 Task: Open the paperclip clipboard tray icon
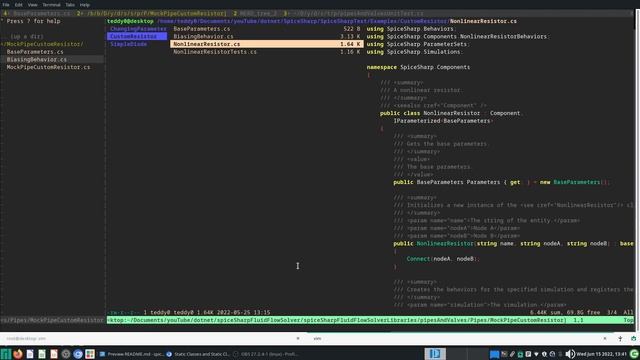tap(512, 354)
